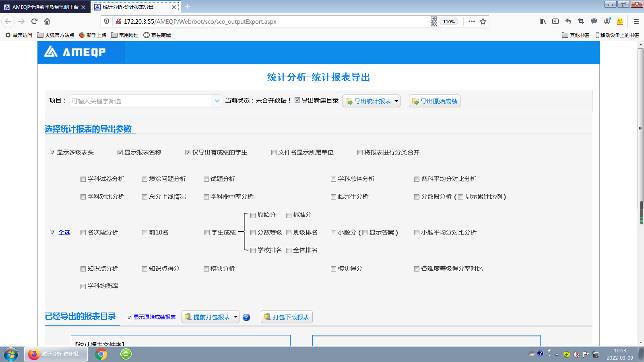Open 导出统计报表 dropdown arrow

tap(396, 101)
